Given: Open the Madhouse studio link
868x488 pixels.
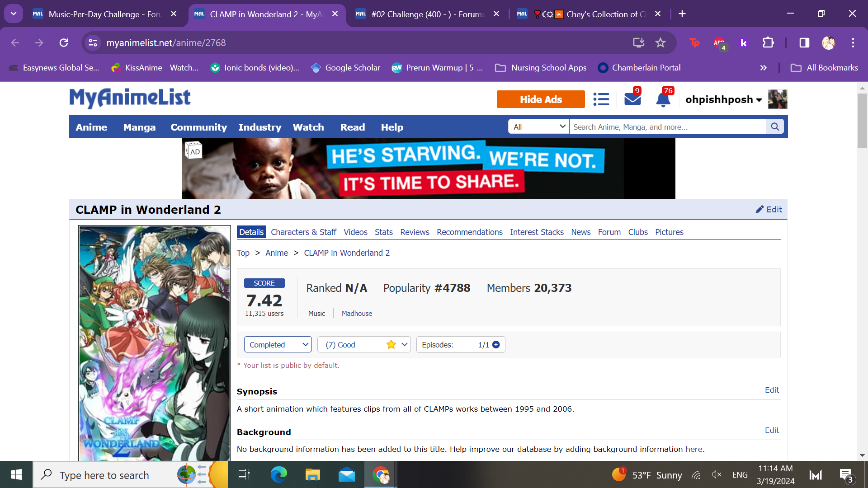Looking at the screenshot, I should pos(357,314).
